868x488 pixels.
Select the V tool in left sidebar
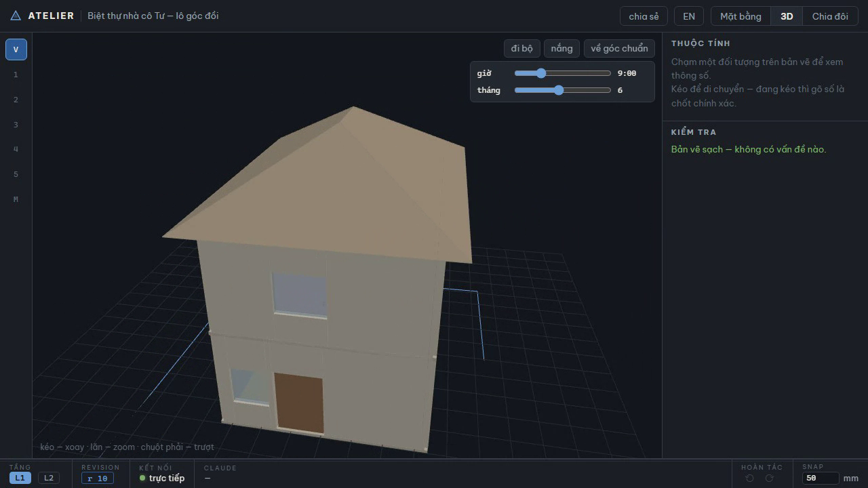[16, 49]
